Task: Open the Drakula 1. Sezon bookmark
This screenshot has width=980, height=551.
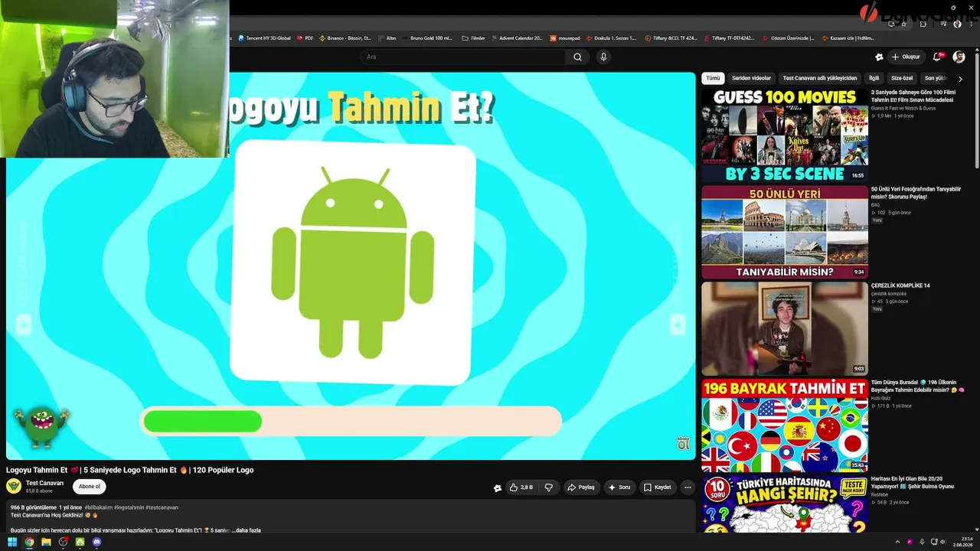Action: [x=611, y=37]
